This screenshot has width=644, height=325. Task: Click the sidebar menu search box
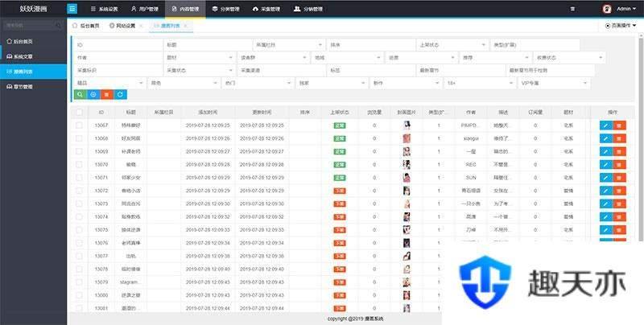pyautogui.click(x=33, y=25)
